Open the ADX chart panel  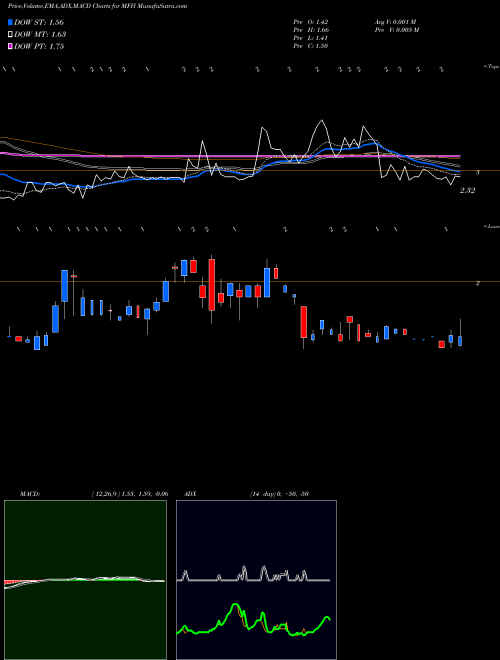[x=256, y=580]
